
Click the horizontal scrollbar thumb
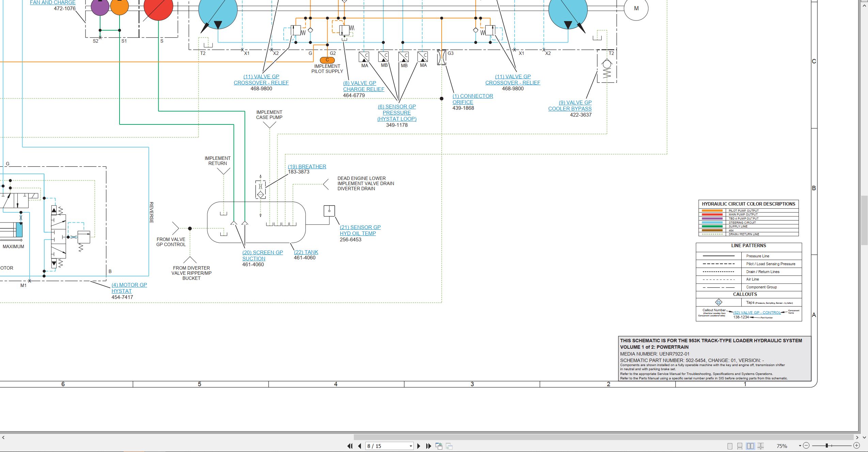pyautogui.click(x=604, y=437)
